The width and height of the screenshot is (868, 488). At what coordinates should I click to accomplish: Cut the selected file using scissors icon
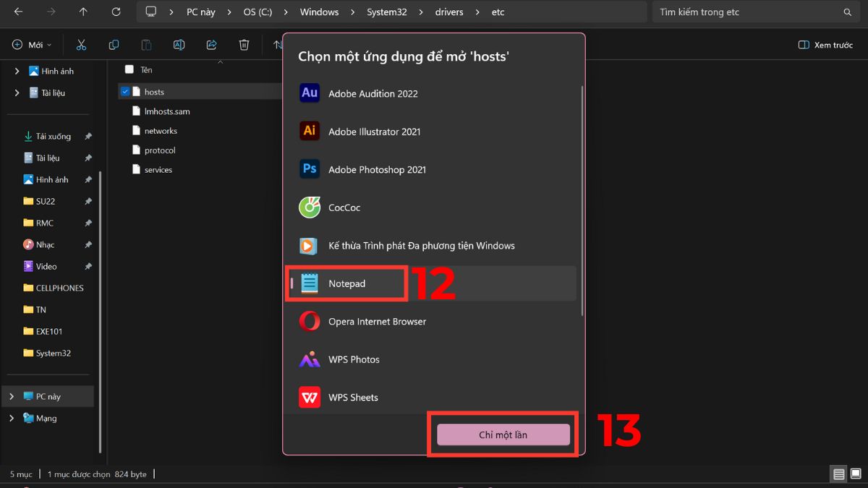(x=81, y=44)
